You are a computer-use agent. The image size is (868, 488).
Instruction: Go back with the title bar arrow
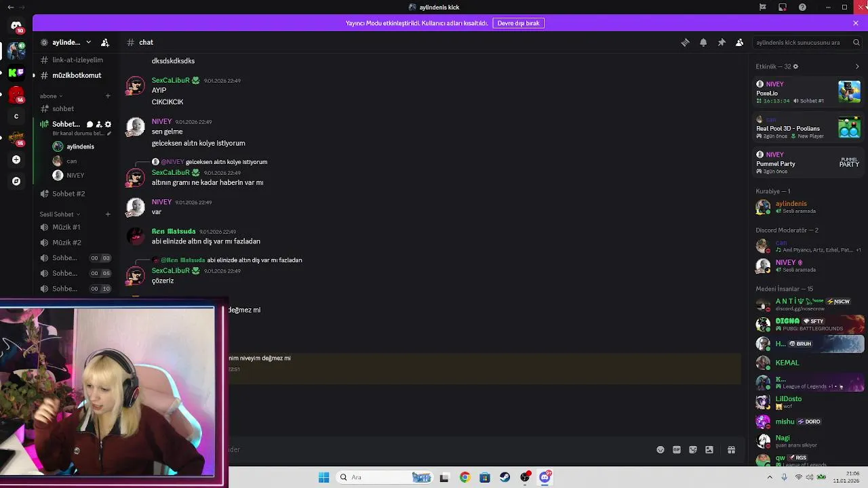pyautogui.click(x=10, y=7)
